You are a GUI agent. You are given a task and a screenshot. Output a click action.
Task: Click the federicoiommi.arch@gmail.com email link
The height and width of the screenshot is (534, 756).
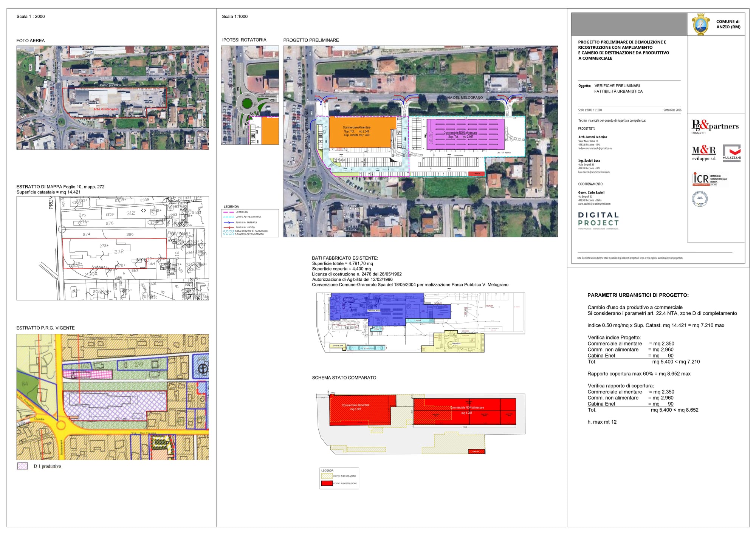595,149
